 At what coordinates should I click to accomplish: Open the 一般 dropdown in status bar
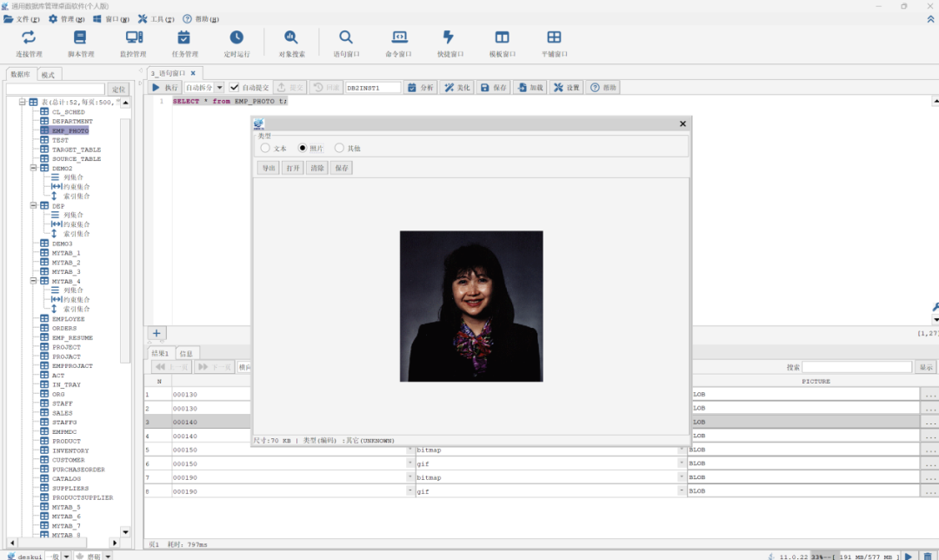coord(66,557)
